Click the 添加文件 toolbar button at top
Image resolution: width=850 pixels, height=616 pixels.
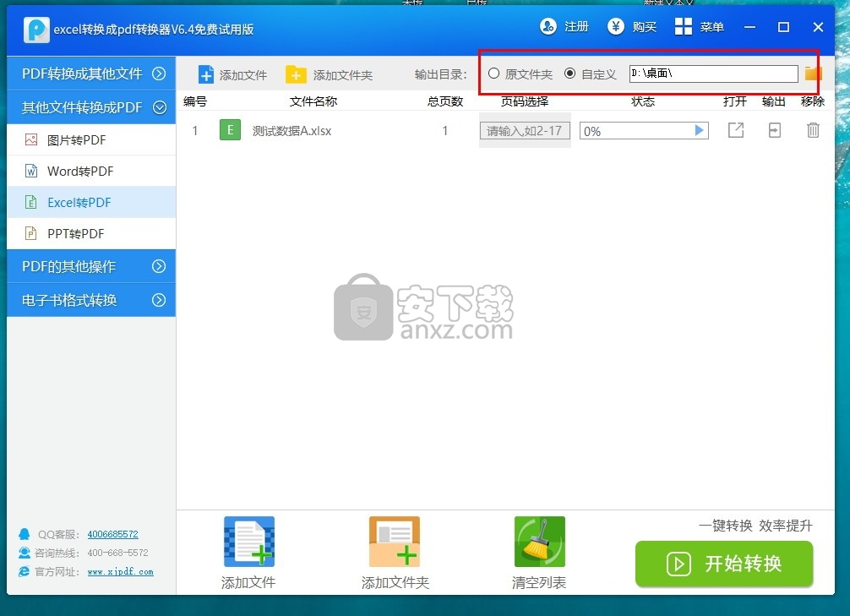pos(232,75)
